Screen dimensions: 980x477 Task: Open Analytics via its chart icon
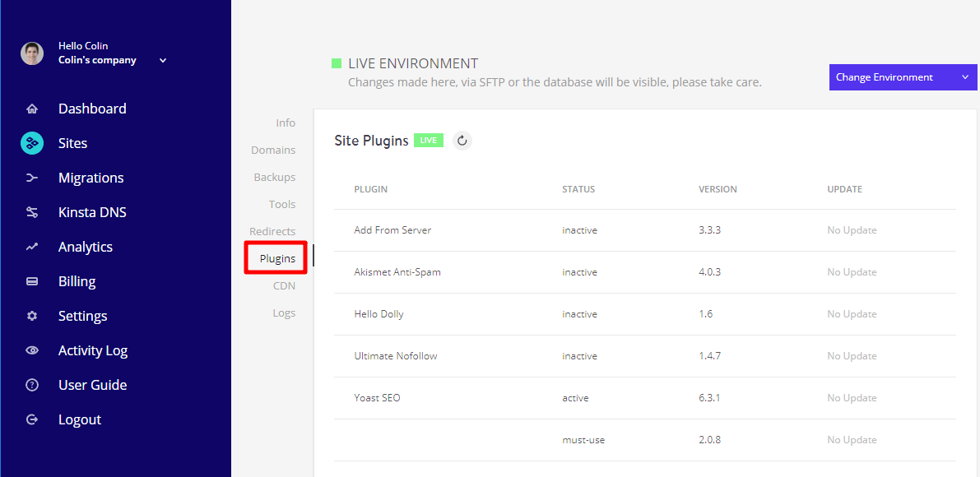coord(31,246)
